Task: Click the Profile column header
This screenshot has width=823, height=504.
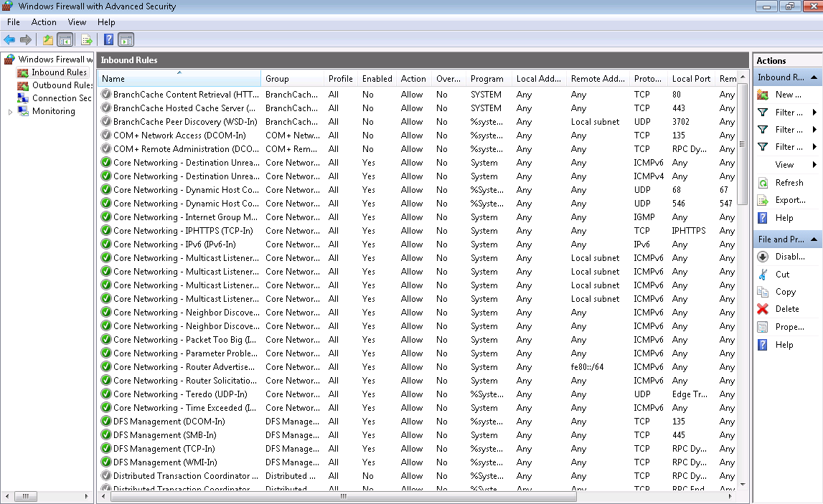Action: [x=341, y=79]
